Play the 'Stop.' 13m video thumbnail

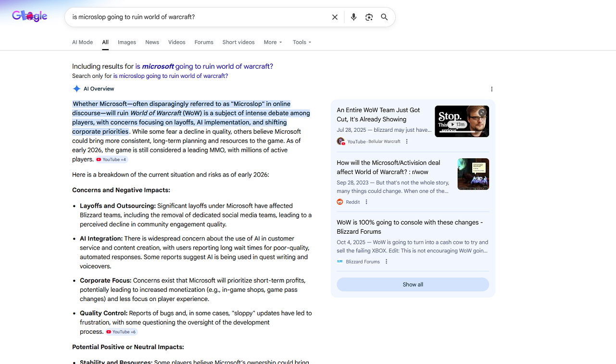pos(462,121)
